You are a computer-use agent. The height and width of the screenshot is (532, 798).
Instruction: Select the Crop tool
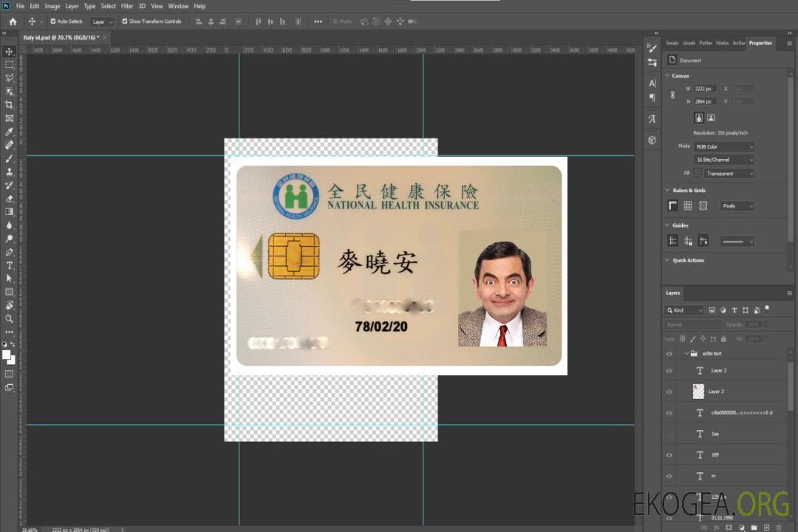coord(10,105)
